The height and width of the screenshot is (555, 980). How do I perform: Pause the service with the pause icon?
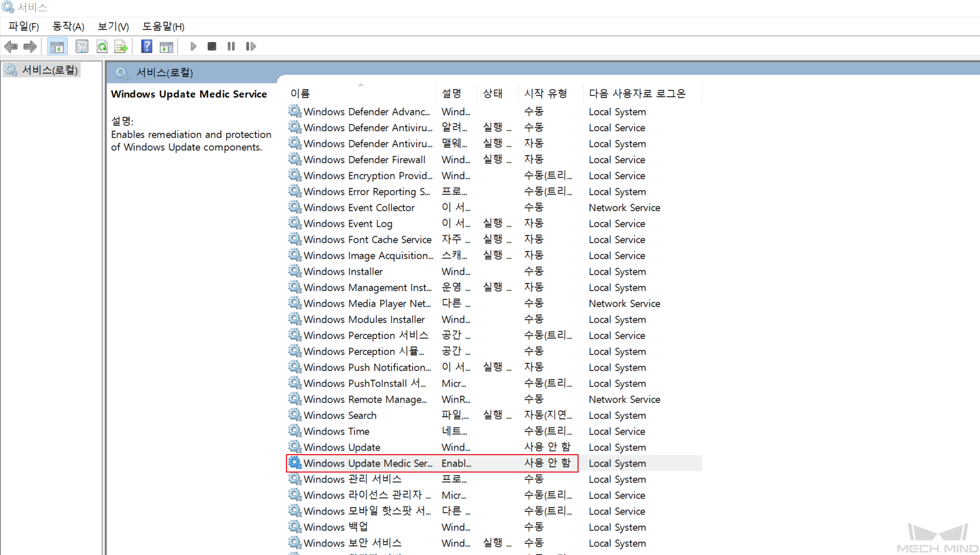pos(231,47)
